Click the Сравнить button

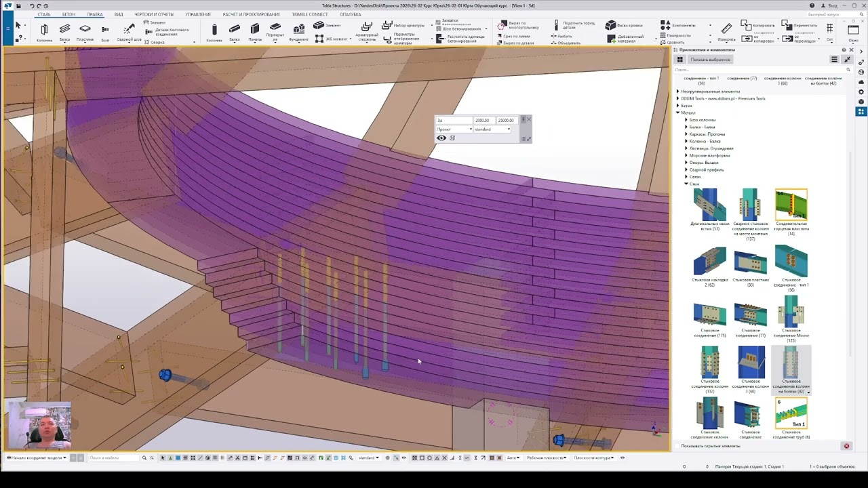pyautogui.click(x=673, y=43)
